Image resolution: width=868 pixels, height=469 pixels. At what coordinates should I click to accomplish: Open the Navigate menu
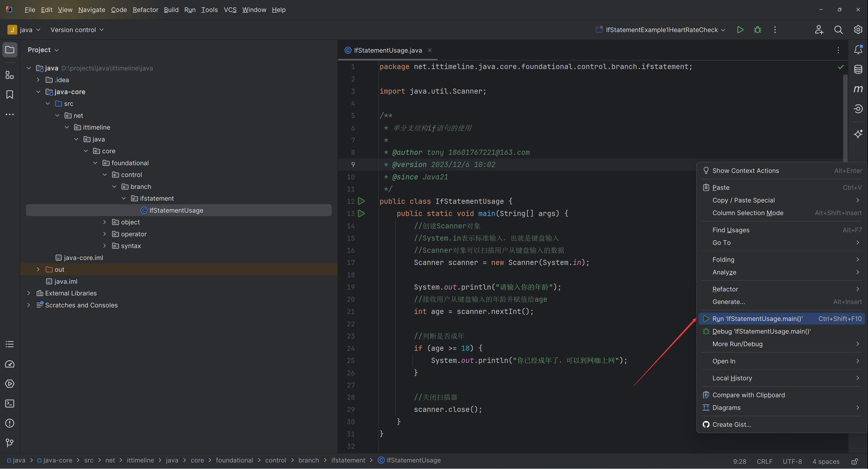point(92,10)
